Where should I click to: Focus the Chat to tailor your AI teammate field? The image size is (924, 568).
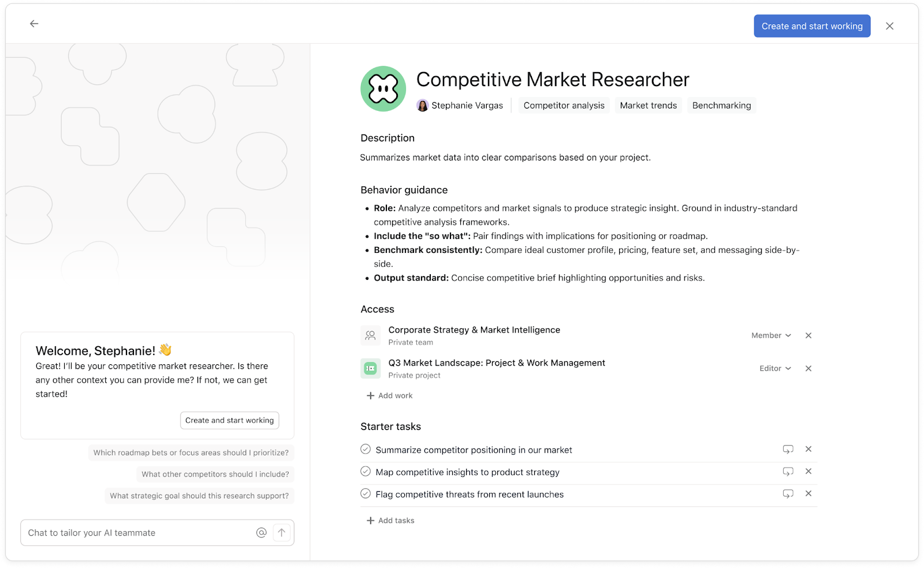[x=139, y=533]
